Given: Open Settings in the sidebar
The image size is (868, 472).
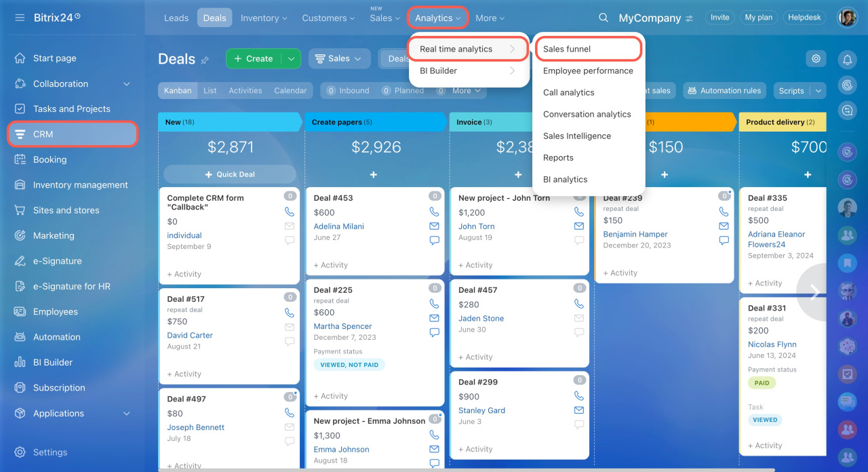Looking at the screenshot, I should click(x=50, y=452).
